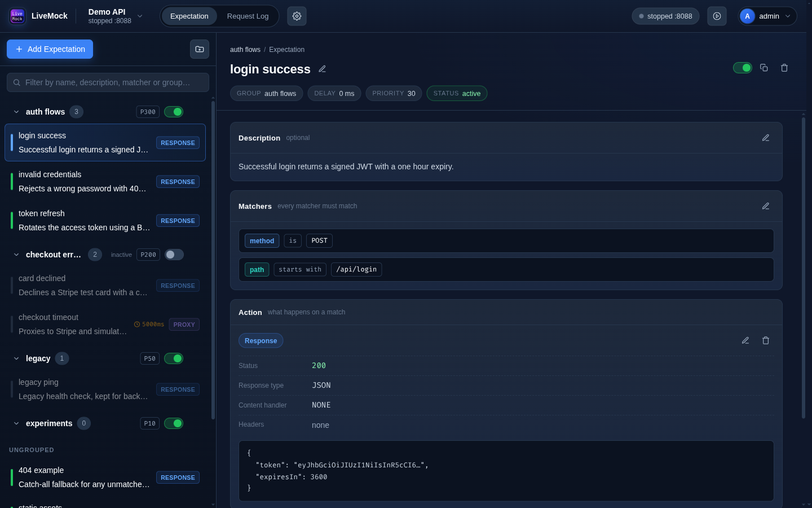This screenshot has height=508, width=812.
Task: Collapse the checkout errors group
Action: pyautogui.click(x=16, y=255)
